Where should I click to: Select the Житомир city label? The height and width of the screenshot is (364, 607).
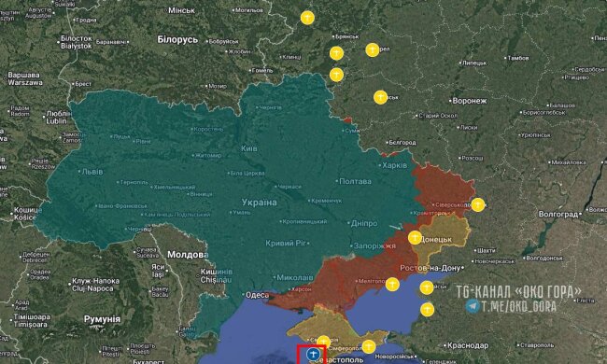tap(208, 156)
